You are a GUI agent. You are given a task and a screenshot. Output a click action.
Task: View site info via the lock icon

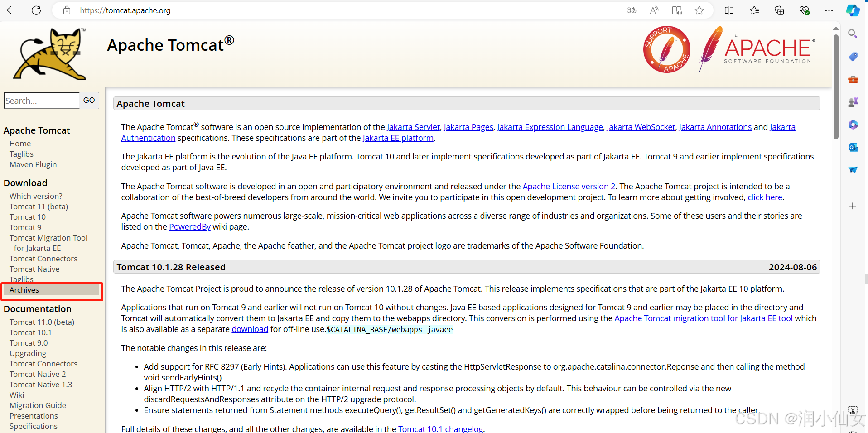click(x=67, y=10)
